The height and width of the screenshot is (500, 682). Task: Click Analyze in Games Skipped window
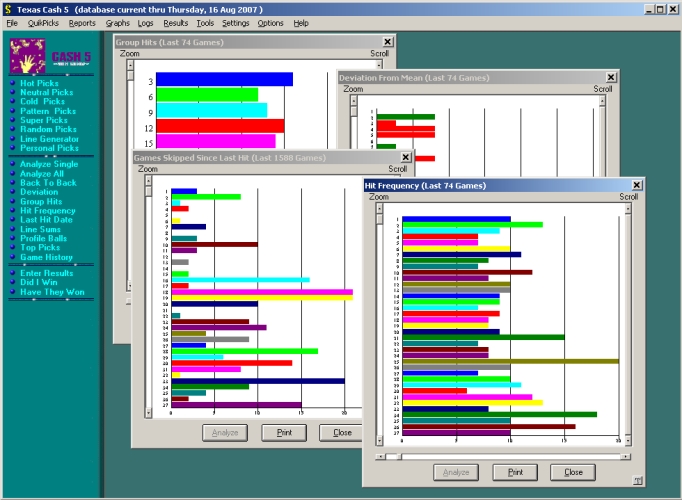tap(225, 433)
